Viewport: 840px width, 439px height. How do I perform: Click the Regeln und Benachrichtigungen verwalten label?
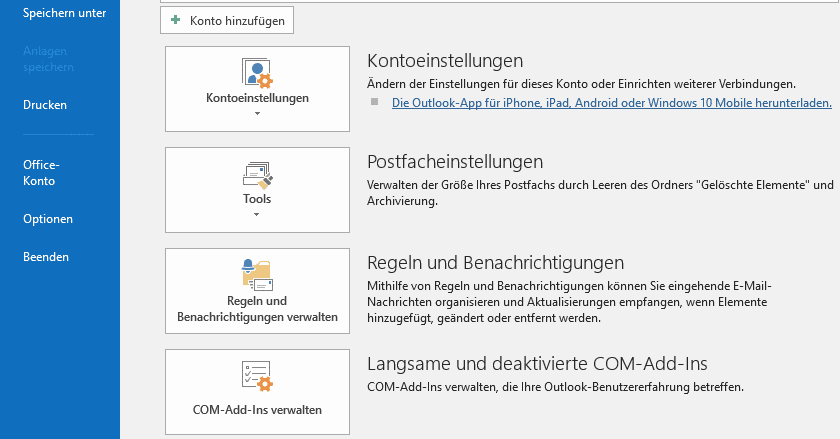pos(257,309)
